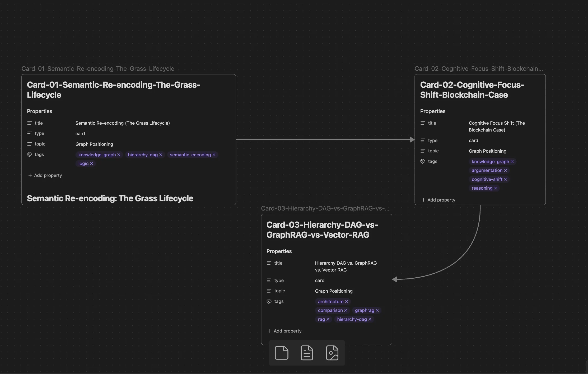Remove the semantic-encoding tag

[x=214, y=155]
